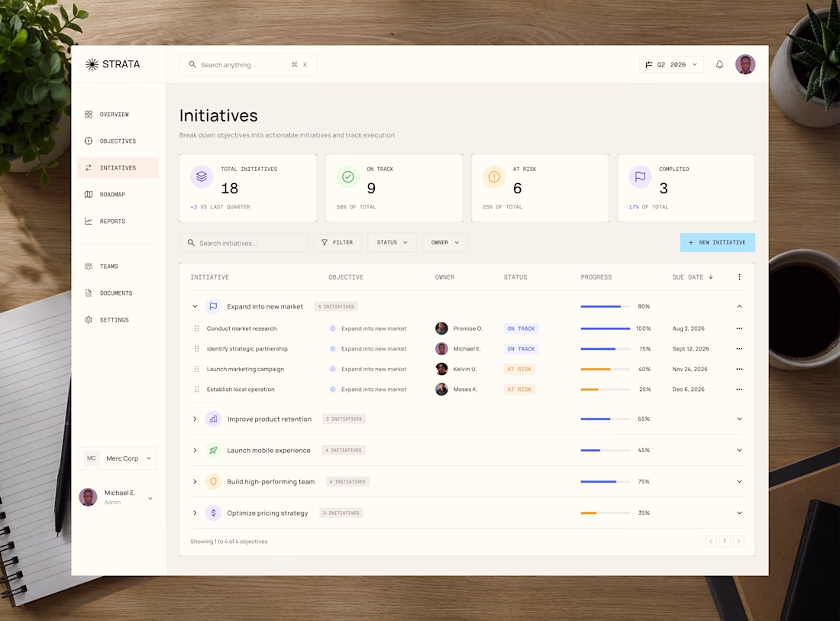Open Settings in sidebar
The image size is (840, 621).
pyautogui.click(x=118, y=320)
